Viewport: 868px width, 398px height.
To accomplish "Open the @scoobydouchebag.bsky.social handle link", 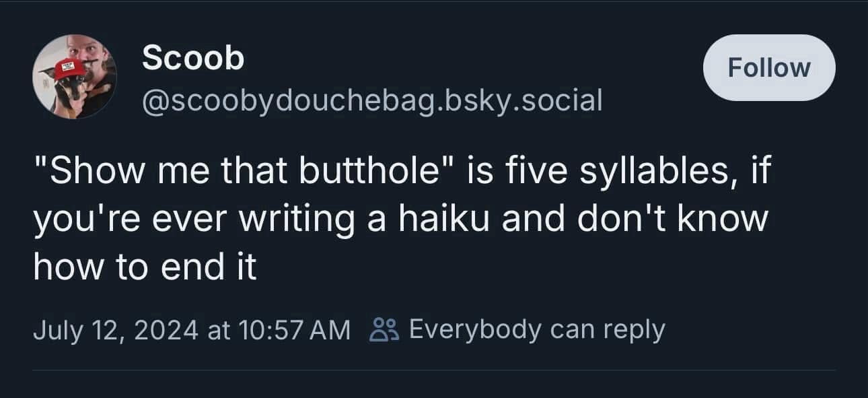I will (x=372, y=100).
